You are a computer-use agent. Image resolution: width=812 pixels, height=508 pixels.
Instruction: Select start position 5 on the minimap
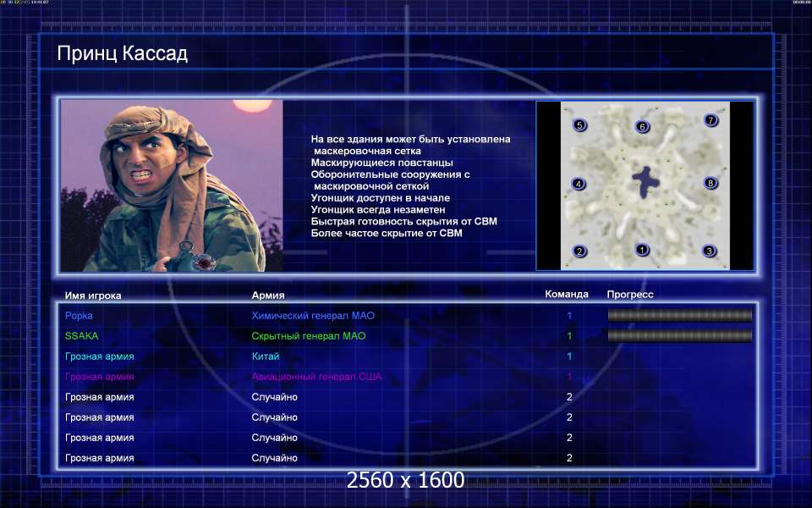(579, 125)
